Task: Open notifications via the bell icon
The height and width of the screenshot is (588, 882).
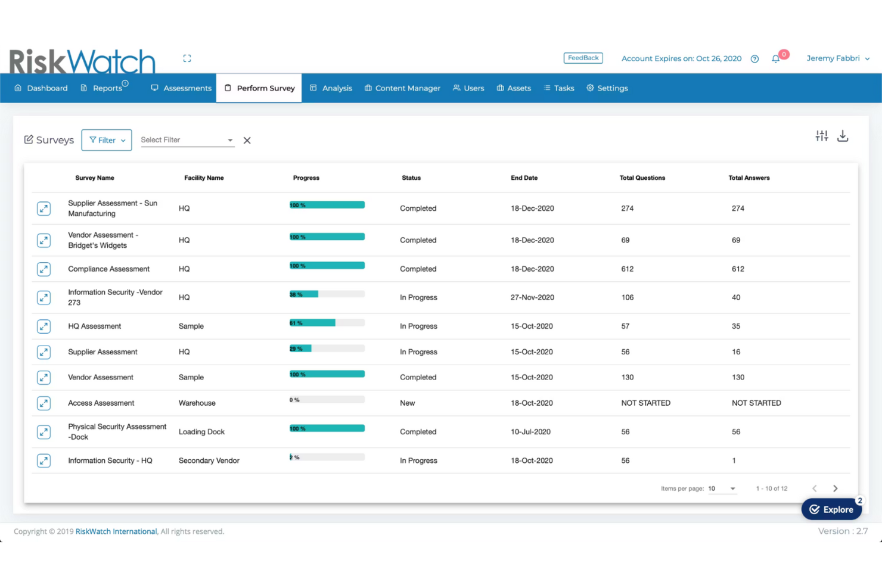Action: coord(775,58)
